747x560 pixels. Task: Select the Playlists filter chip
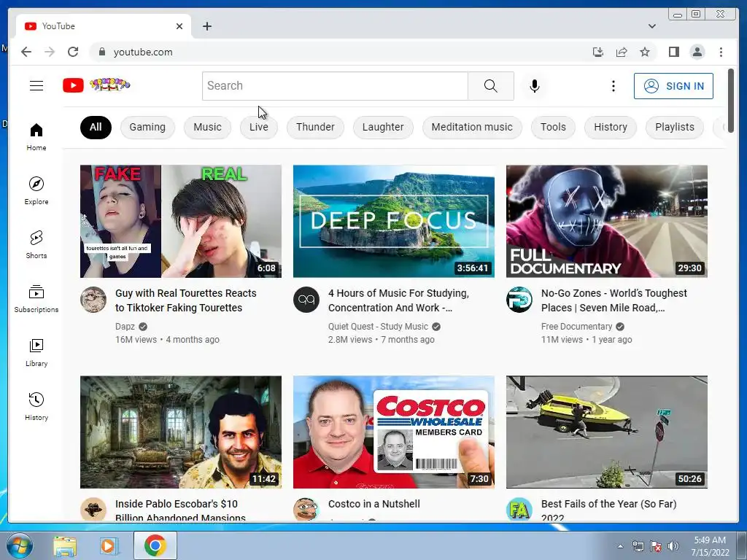tap(675, 127)
